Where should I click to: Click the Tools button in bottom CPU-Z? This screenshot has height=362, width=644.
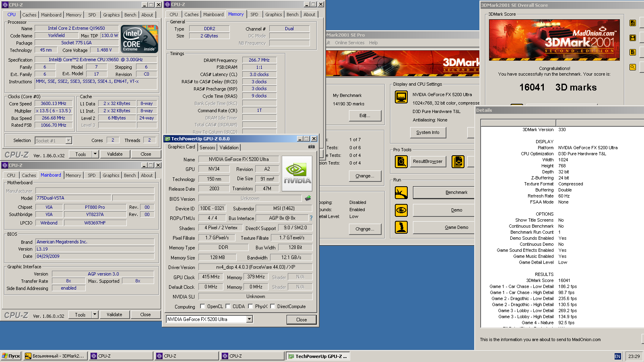(80, 315)
